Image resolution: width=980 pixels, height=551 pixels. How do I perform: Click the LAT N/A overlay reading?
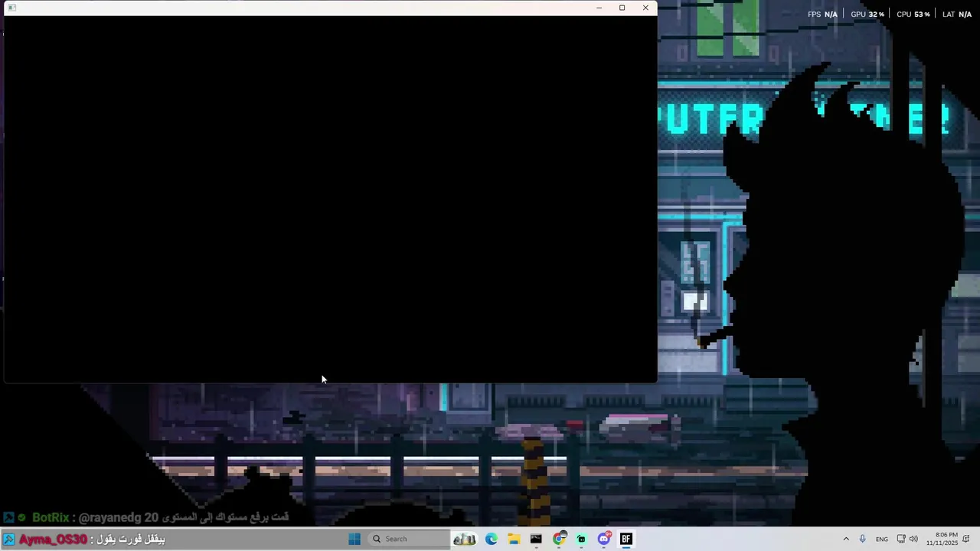(x=957, y=14)
